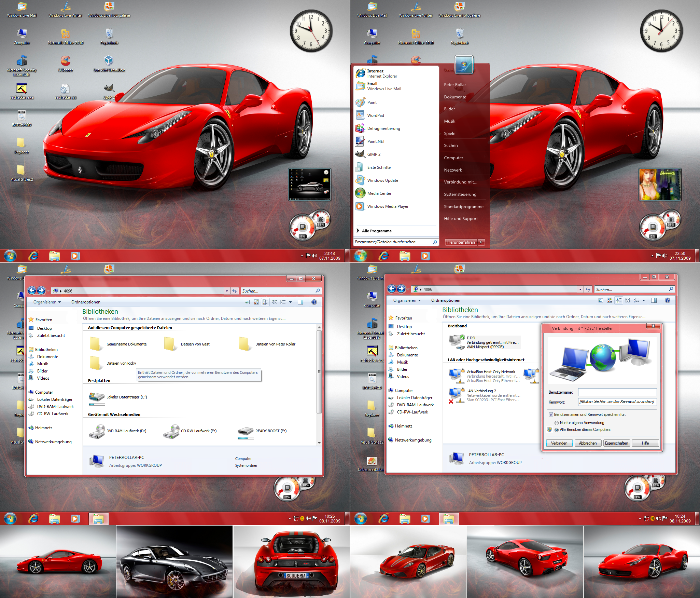This screenshot has height=598, width=700.
Task: Click Abbrechen in the T-DSL dialog
Action: 588,443
